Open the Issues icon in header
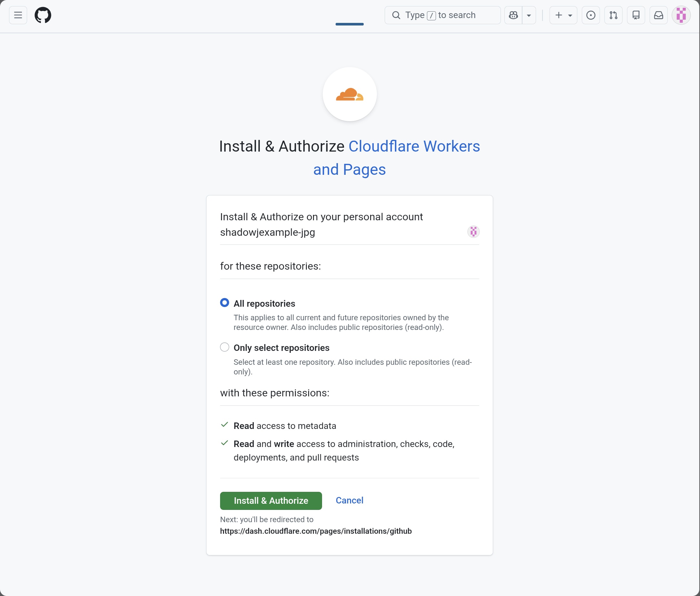Screen dimensions: 700x596 [591, 15]
